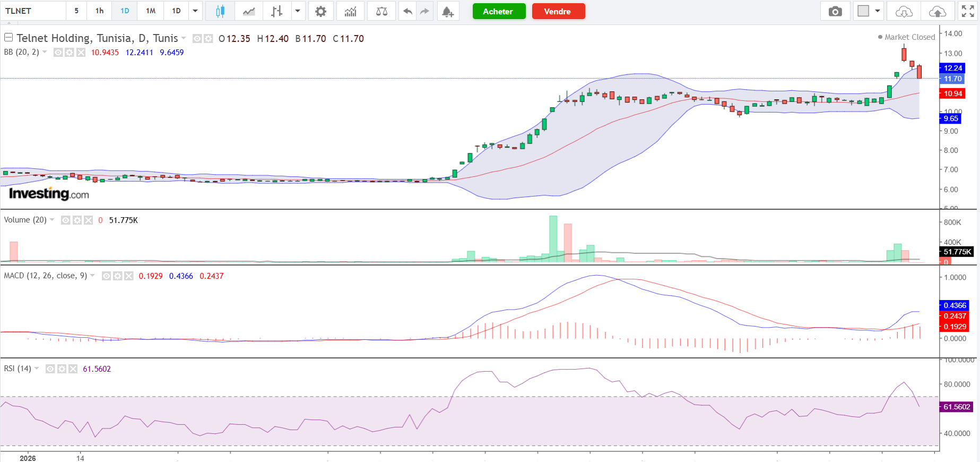Toggle visibility of the MACD indicator
The image size is (980, 462).
[106, 276]
